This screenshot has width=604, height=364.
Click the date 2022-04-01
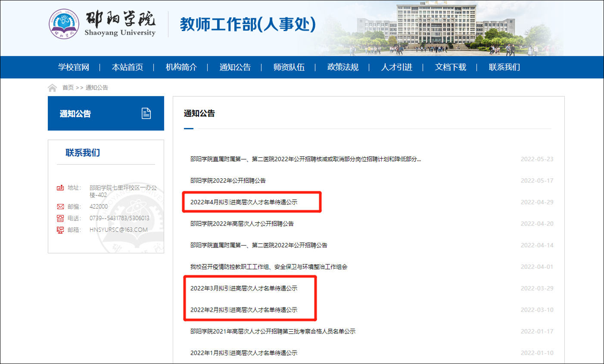coord(537,267)
